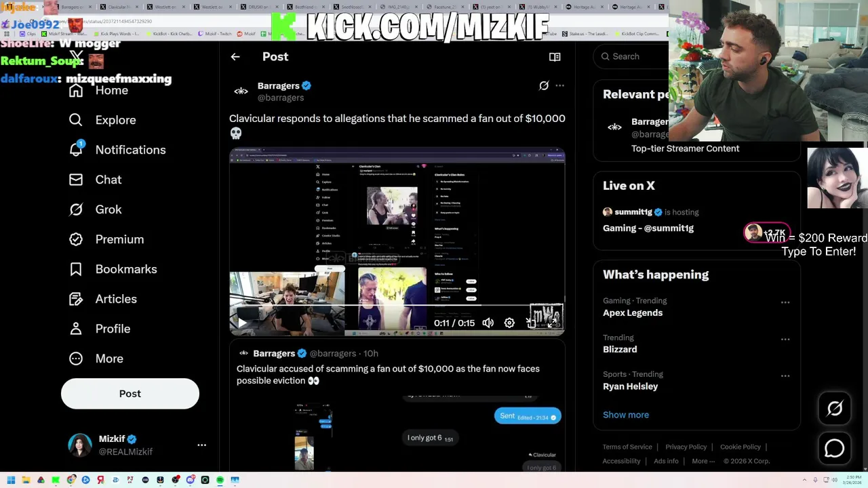This screenshot has width=868, height=488.
Task: Open KickBot Clip Commands bookmark
Action: [x=637, y=33]
